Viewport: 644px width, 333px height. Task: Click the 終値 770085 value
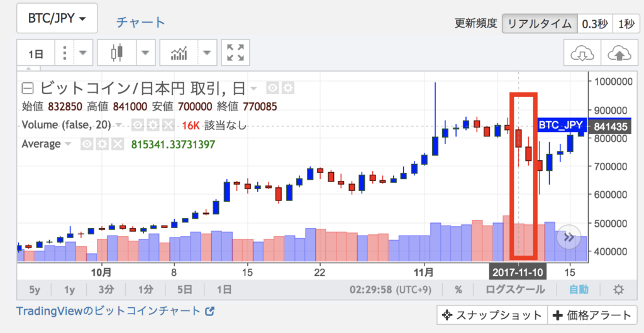click(261, 107)
